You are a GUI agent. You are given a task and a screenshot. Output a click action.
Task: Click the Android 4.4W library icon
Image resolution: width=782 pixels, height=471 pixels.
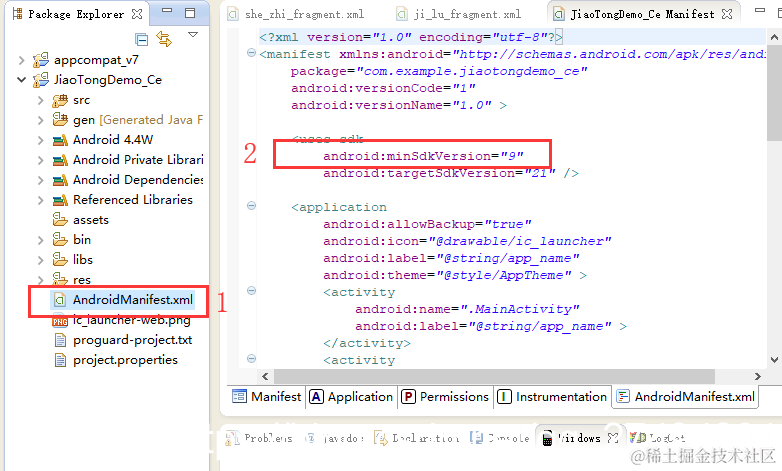(x=60, y=140)
